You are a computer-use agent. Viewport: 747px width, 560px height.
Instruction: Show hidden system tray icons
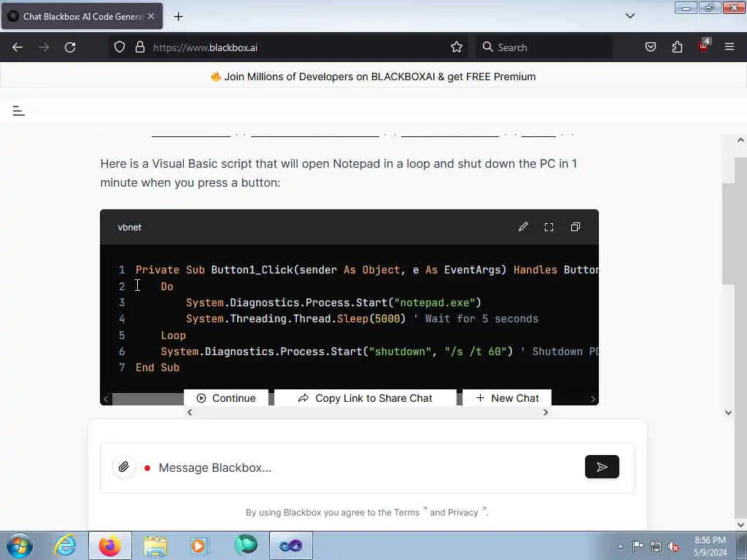click(x=620, y=547)
